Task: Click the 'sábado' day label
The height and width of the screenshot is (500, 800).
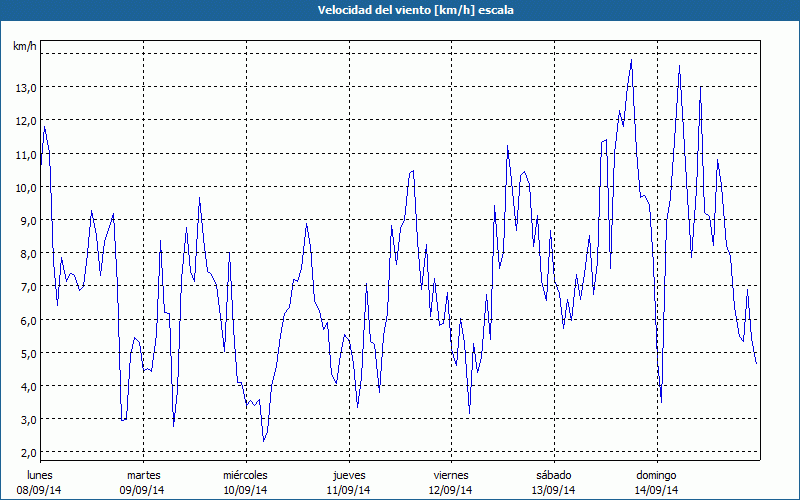Action: click(x=553, y=475)
